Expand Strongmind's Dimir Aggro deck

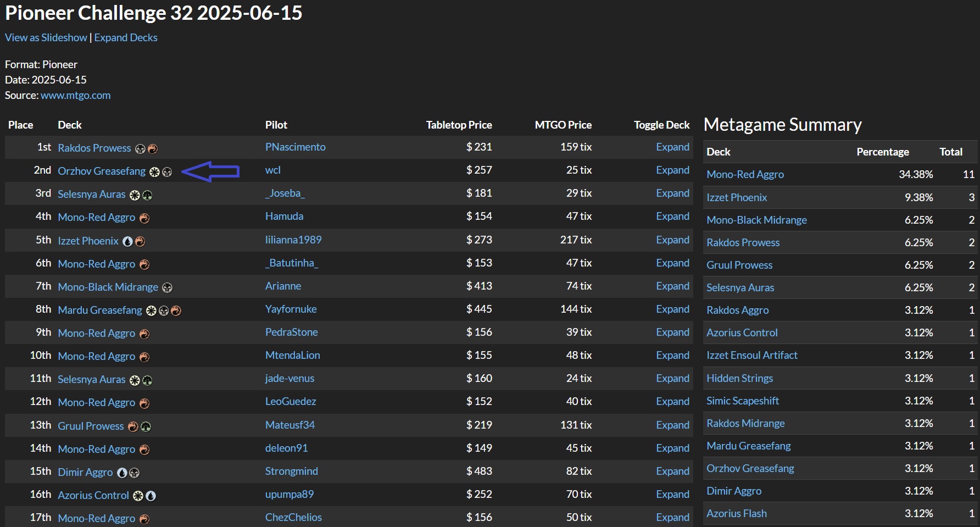pyautogui.click(x=672, y=471)
